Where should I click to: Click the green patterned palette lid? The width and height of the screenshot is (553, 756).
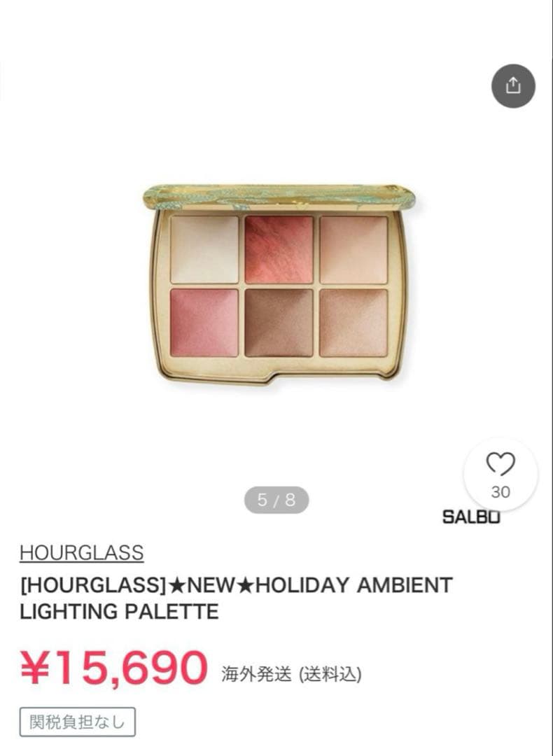[279, 197]
